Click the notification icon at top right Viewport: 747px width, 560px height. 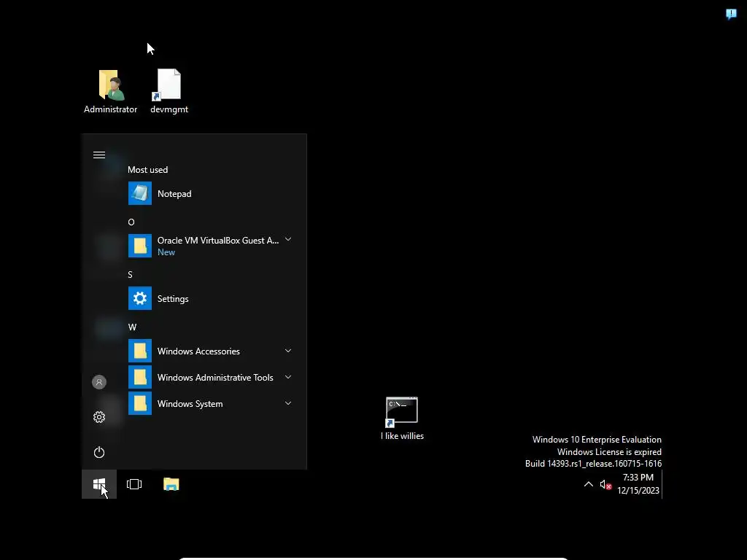(x=731, y=15)
